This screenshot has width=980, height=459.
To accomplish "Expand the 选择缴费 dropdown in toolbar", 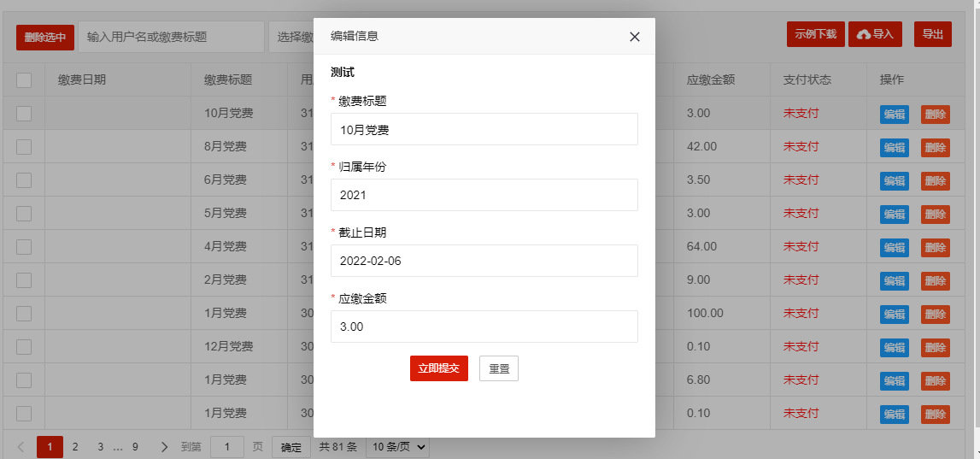I will click(x=290, y=37).
